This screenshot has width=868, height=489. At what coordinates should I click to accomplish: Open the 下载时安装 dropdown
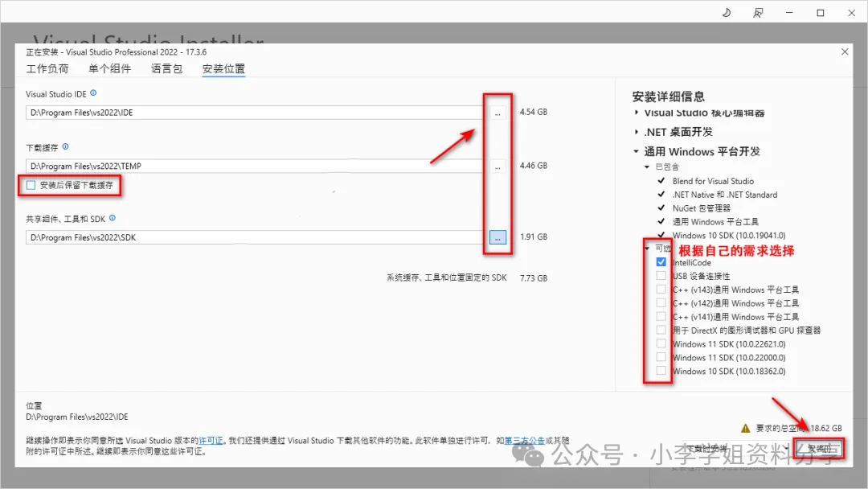(x=788, y=449)
